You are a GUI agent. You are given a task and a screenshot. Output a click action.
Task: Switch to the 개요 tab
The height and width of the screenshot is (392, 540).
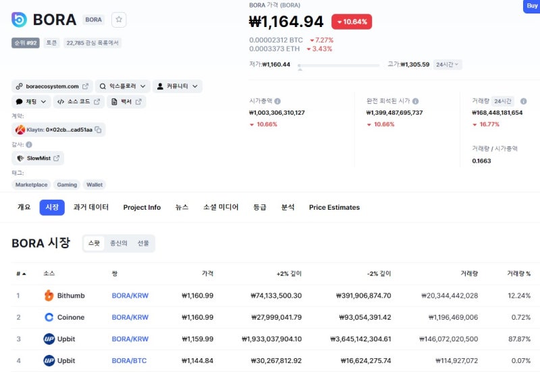pos(24,207)
